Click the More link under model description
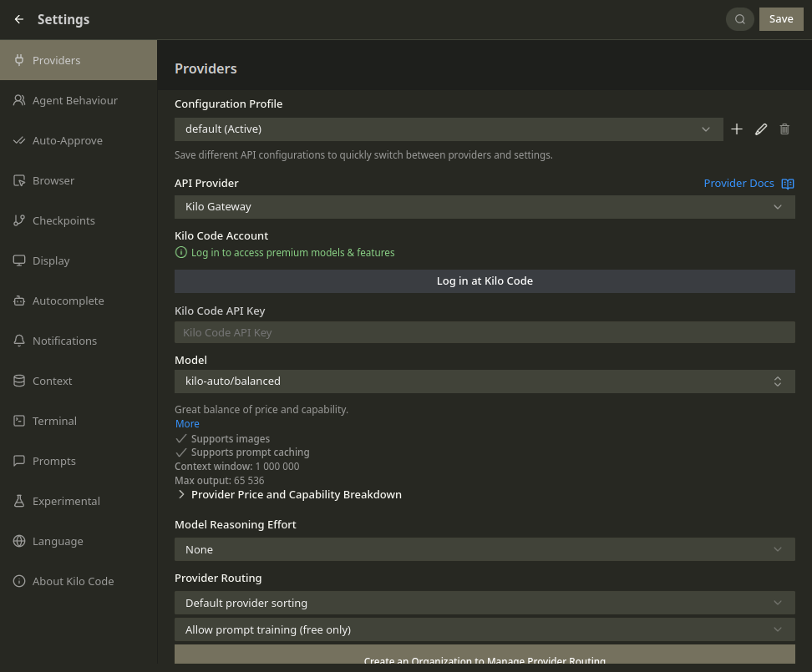This screenshot has height=672, width=812. (187, 424)
